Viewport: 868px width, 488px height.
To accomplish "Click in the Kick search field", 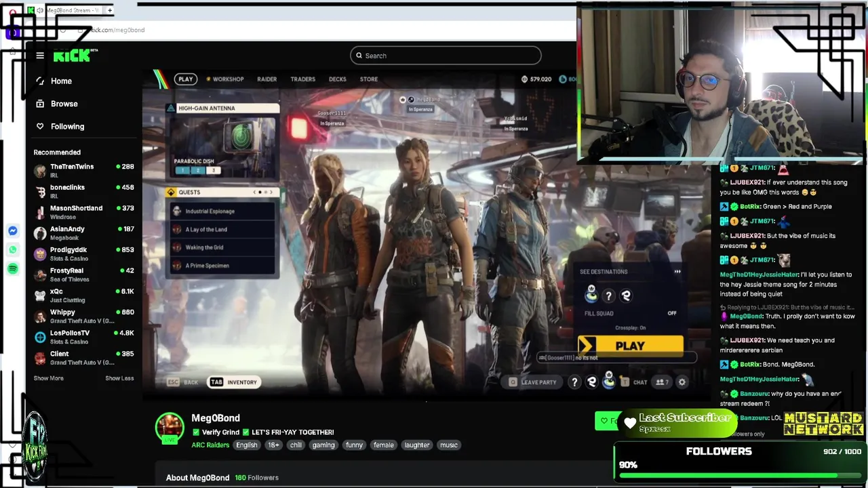I will click(446, 56).
